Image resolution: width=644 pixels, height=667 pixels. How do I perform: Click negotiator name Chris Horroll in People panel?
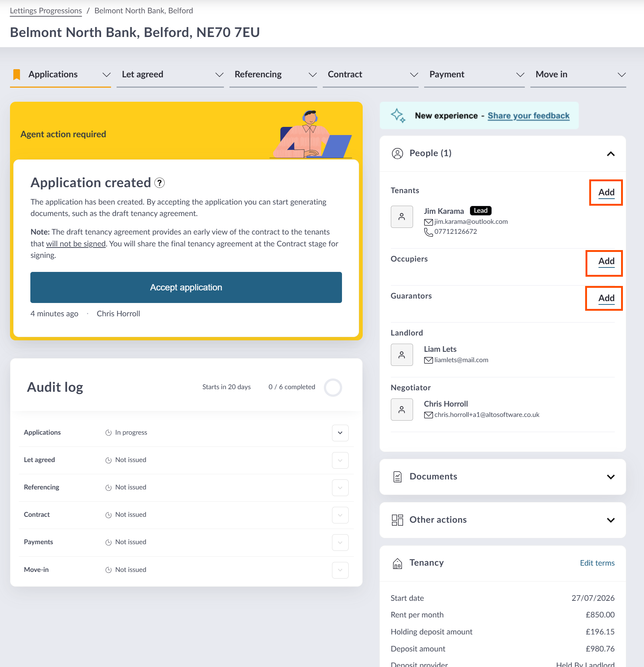(446, 404)
